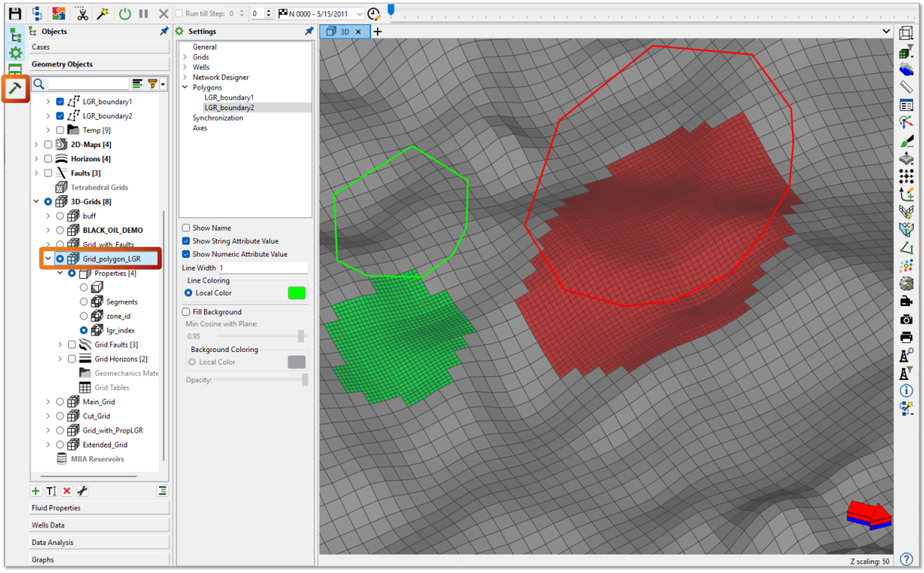This screenshot has height=573, width=924.
Task: Click the Save floppy disk icon
Action: (x=15, y=13)
